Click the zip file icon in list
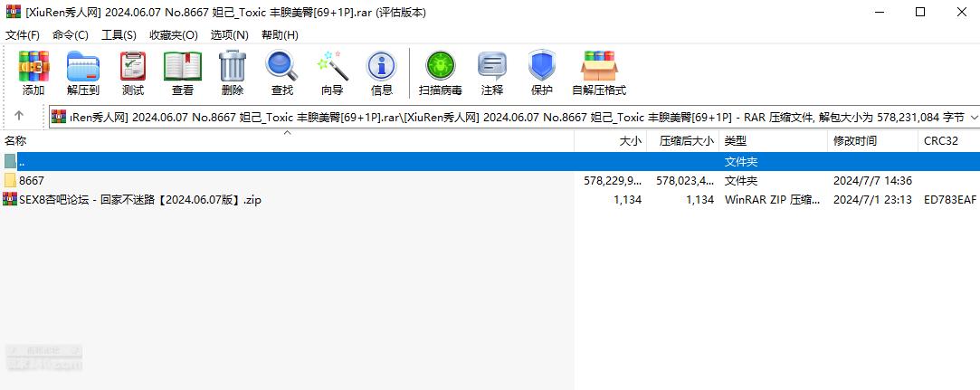 click(x=10, y=199)
